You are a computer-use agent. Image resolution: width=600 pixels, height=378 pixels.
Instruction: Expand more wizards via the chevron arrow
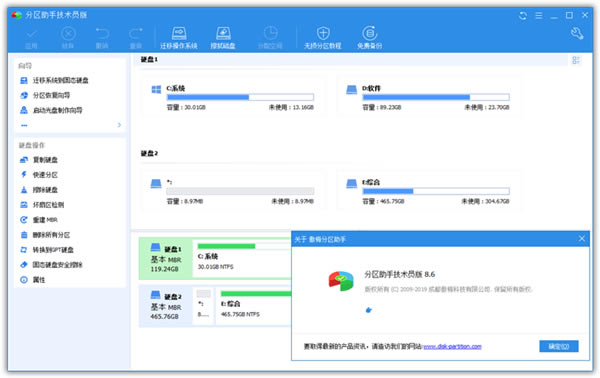[119, 125]
